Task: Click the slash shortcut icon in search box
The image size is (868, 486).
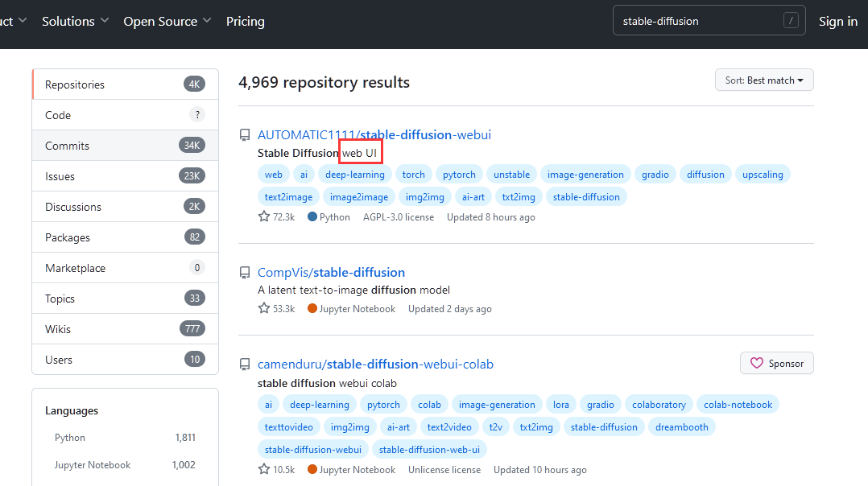Action: (791, 21)
